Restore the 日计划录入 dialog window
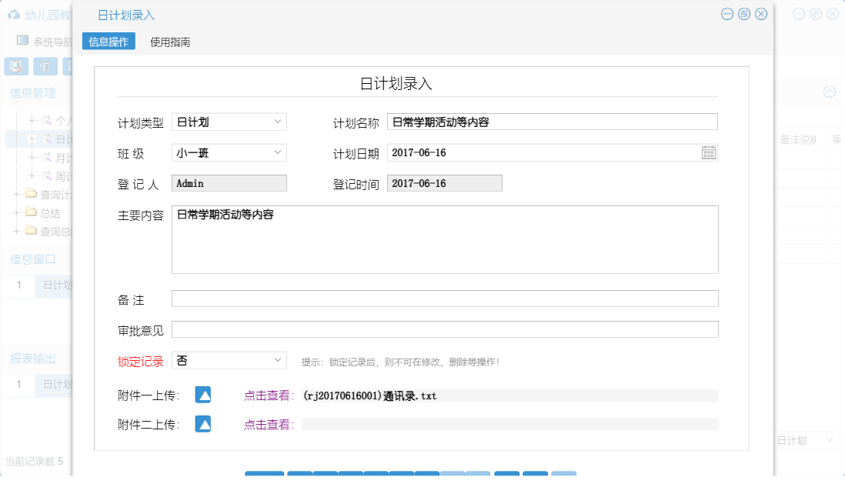 [x=744, y=14]
